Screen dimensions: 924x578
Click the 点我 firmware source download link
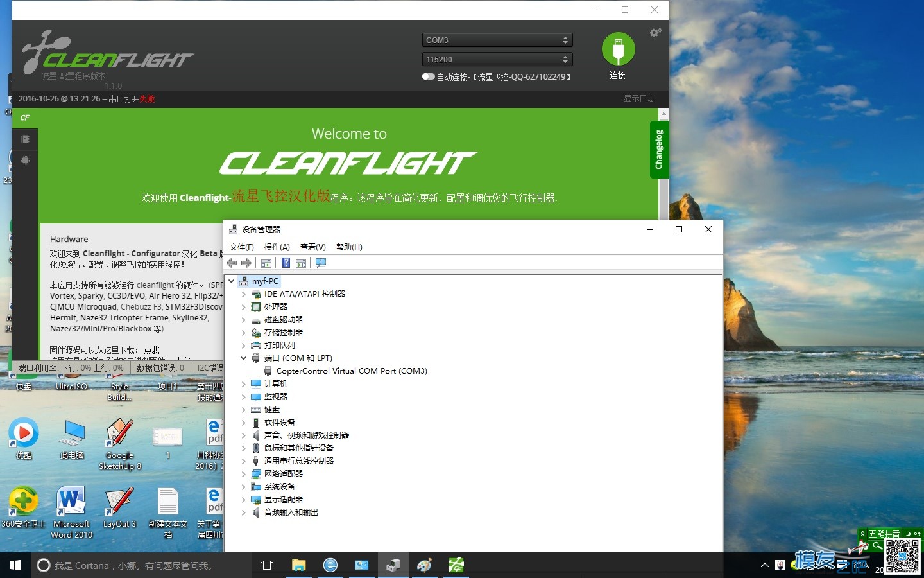[x=152, y=350]
